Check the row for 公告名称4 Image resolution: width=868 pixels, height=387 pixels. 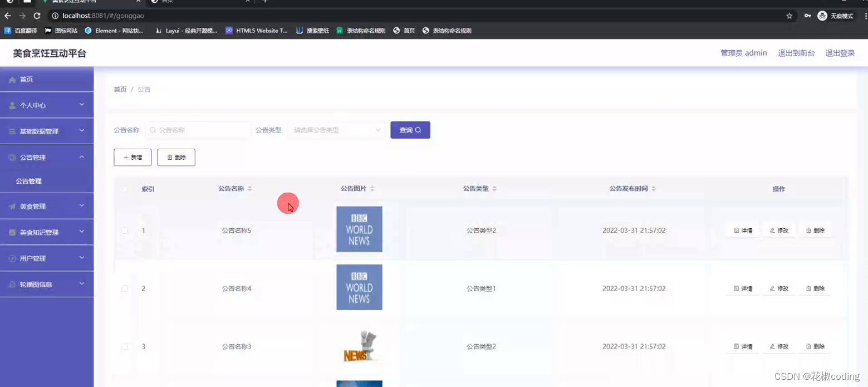(x=125, y=288)
